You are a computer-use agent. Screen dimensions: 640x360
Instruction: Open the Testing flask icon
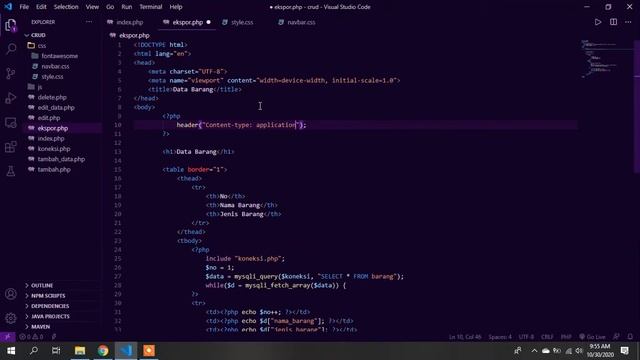click(x=11, y=171)
